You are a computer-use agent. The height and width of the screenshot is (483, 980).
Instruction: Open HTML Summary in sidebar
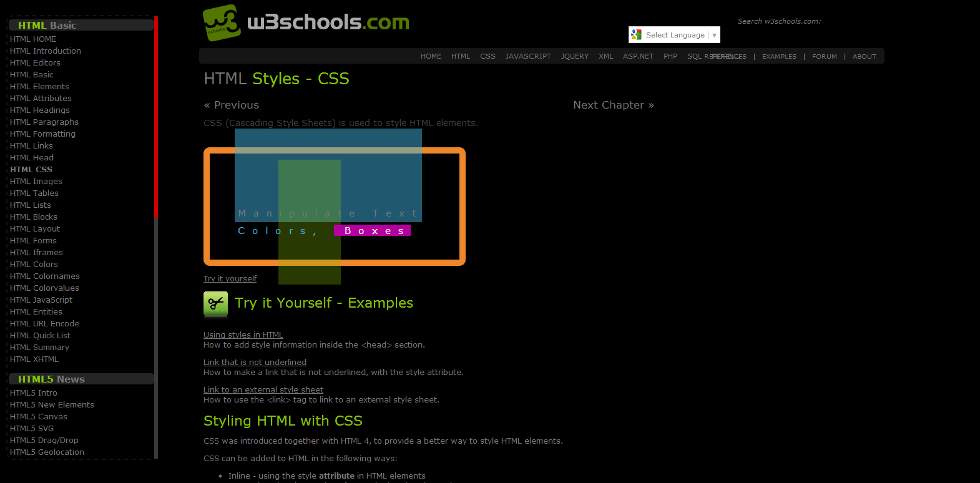tap(39, 348)
